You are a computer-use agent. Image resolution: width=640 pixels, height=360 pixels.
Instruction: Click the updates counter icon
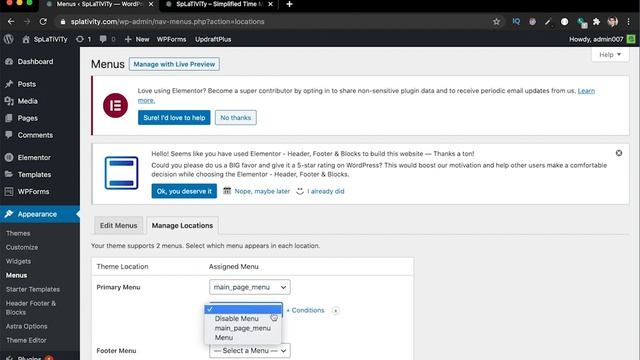click(80, 39)
